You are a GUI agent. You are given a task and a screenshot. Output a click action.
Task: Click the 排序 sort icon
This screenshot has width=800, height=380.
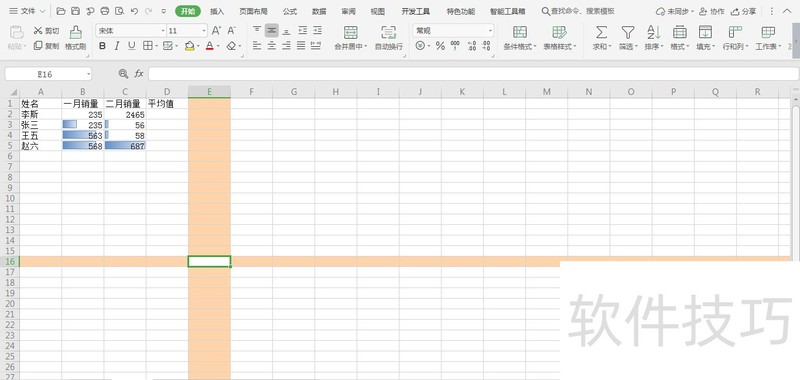pyautogui.click(x=654, y=33)
